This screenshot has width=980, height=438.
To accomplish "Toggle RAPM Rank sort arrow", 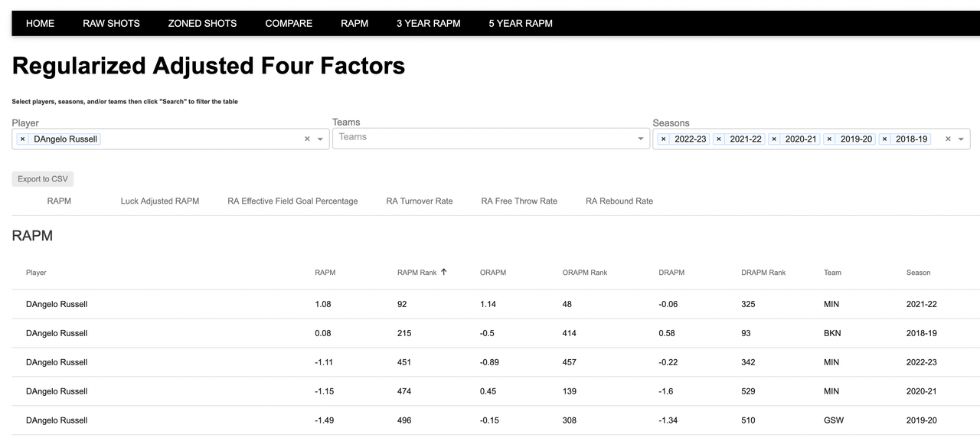I will coord(443,272).
